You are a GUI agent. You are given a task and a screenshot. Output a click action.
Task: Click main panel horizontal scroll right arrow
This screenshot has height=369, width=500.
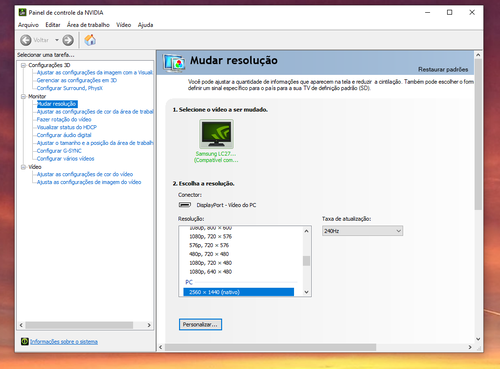pos(470,347)
